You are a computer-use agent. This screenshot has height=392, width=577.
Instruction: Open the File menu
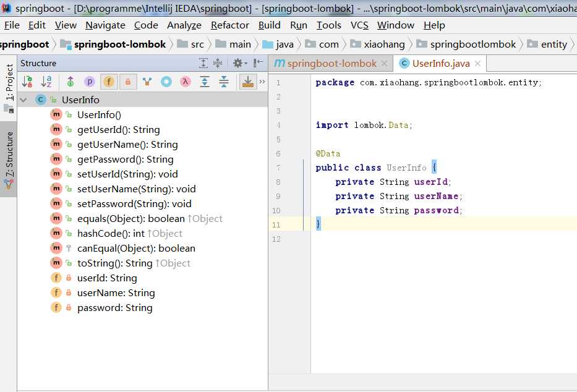[x=12, y=25]
